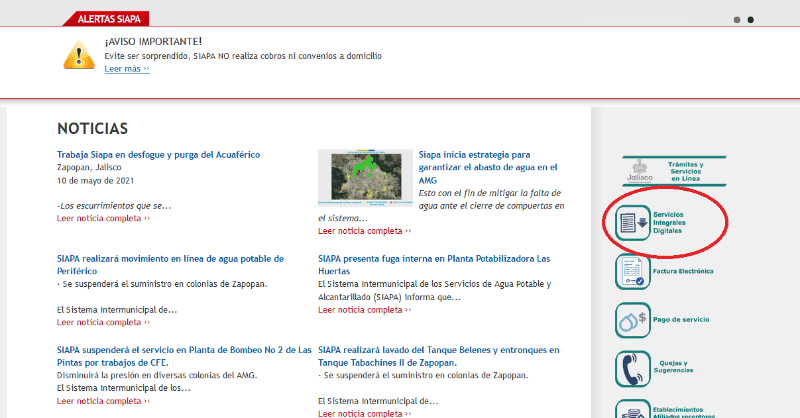Expand the alert with Leer más link

click(x=127, y=69)
